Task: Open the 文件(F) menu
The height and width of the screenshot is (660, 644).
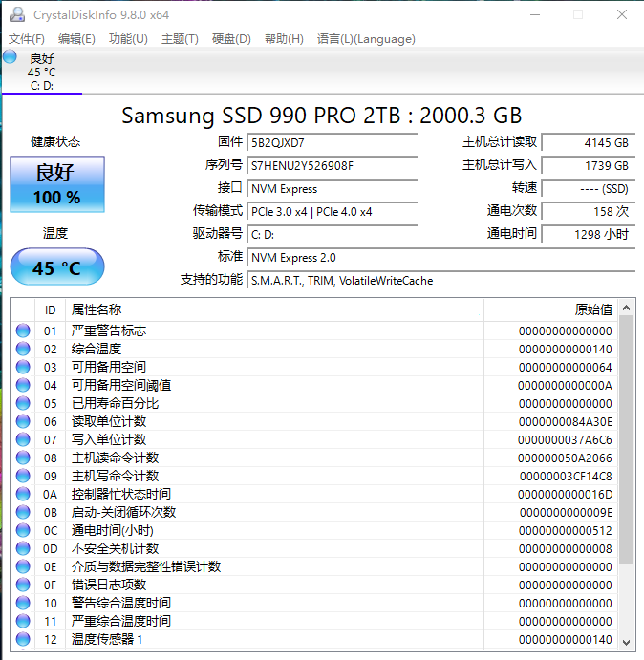Action: click(27, 39)
